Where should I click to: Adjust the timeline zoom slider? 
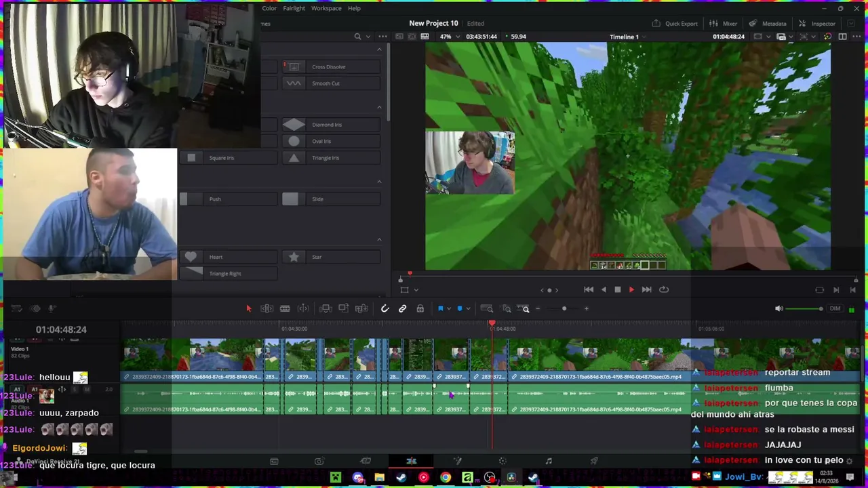(x=564, y=308)
